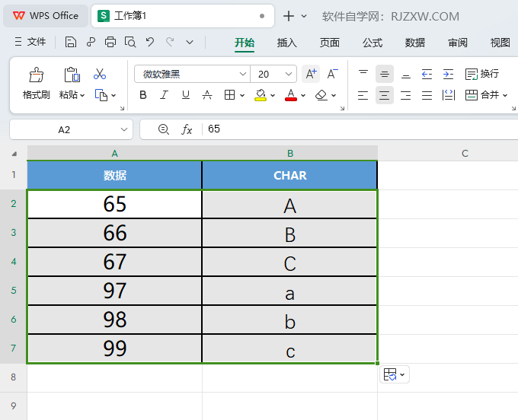The width and height of the screenshot is (518, 420).
Task: Click the Redo arrow
Action: (170, 43)
